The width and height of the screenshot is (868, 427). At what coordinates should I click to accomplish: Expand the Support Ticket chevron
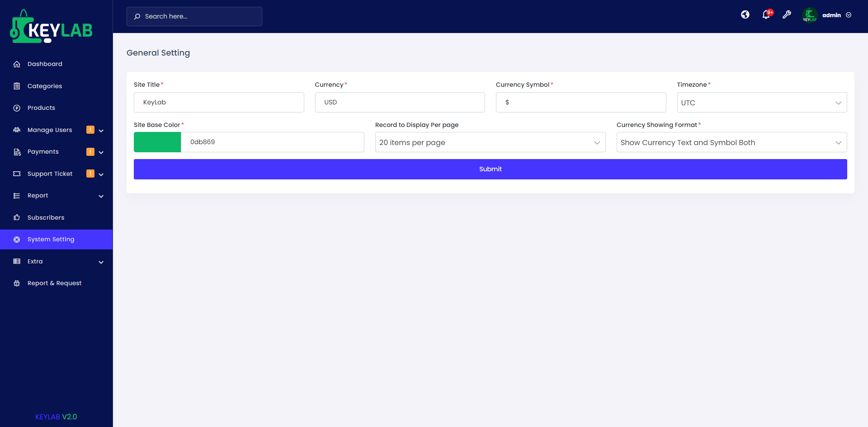tap(101, 174)
